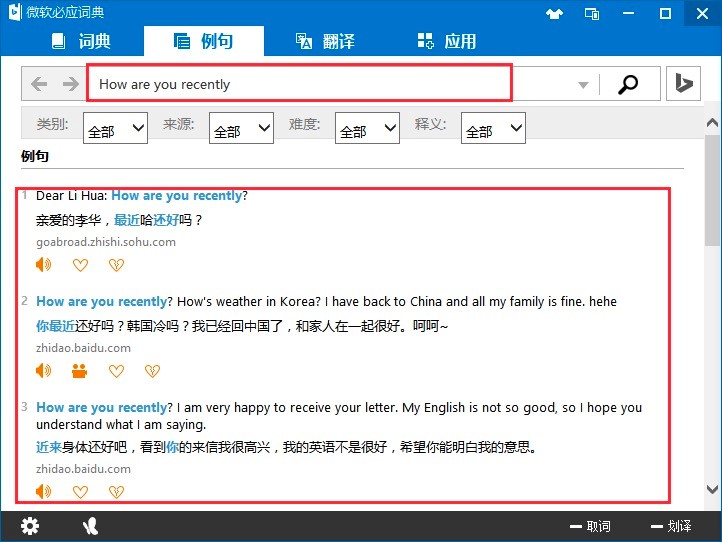Image resolution: width=722 pixels, height=542 pixels.
Task: Play audio for the Dear Li Hua sentence
Action: tap(44, 264)
